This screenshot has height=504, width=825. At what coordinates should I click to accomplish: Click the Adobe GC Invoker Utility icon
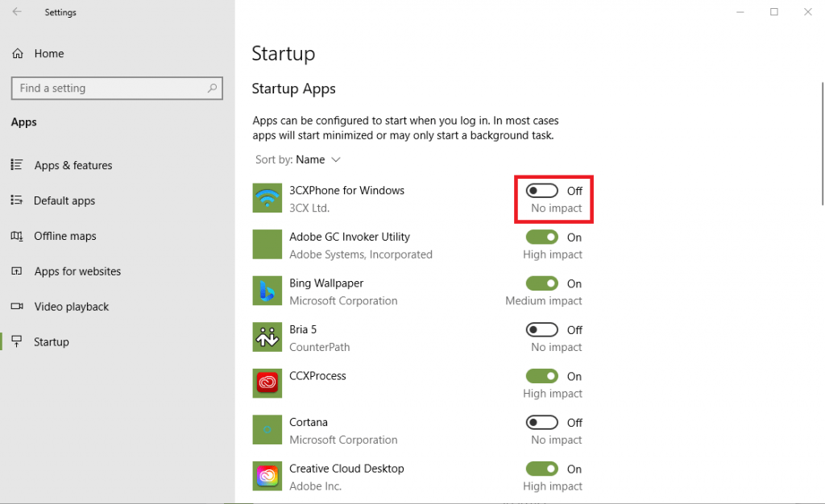point(267,245)
